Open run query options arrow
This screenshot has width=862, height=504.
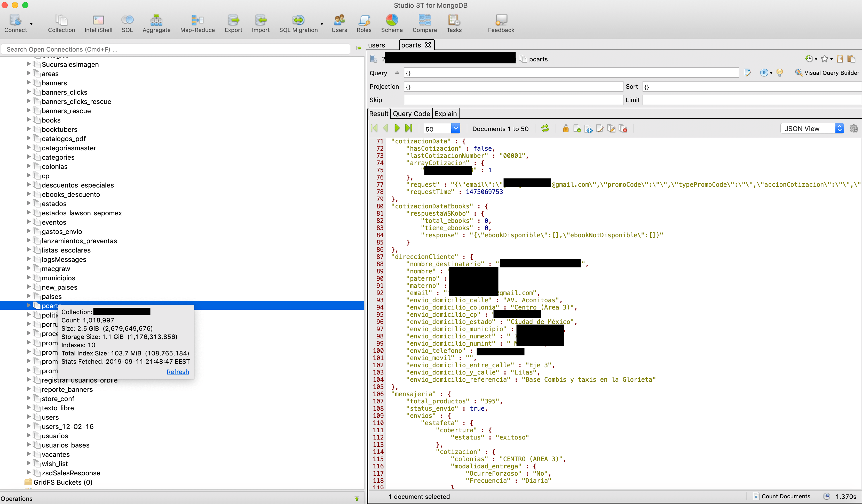coord(771,73)
